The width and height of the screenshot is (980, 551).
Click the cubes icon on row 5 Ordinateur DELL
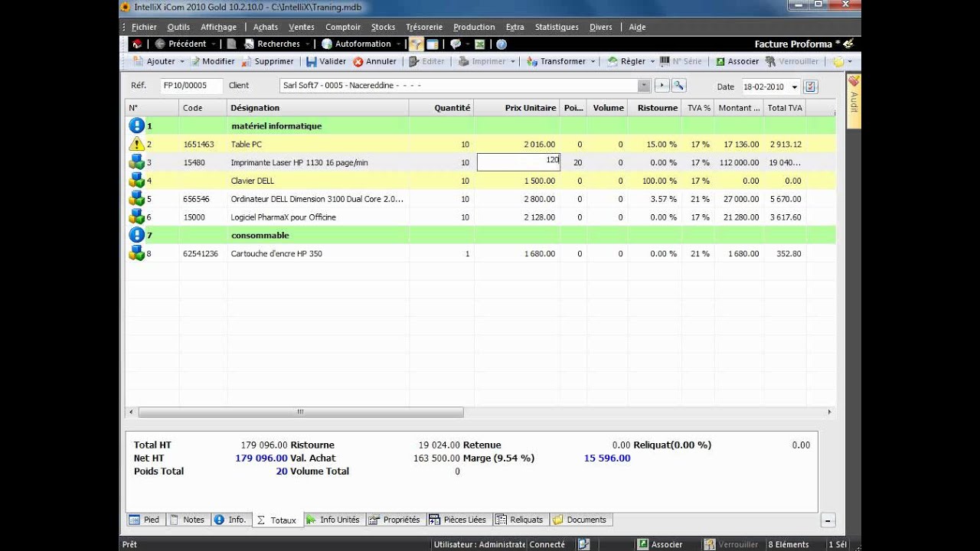pyautogui.click(x=136, y=199)
